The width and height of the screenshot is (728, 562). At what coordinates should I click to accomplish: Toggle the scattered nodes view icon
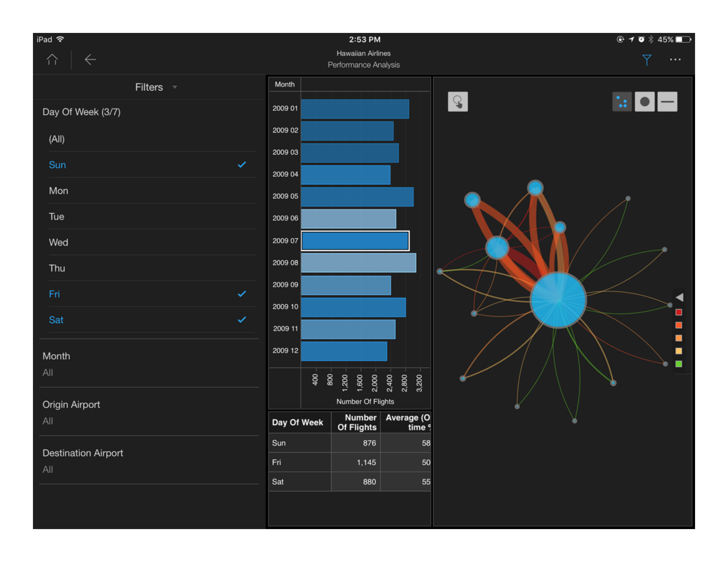(622, 102)
